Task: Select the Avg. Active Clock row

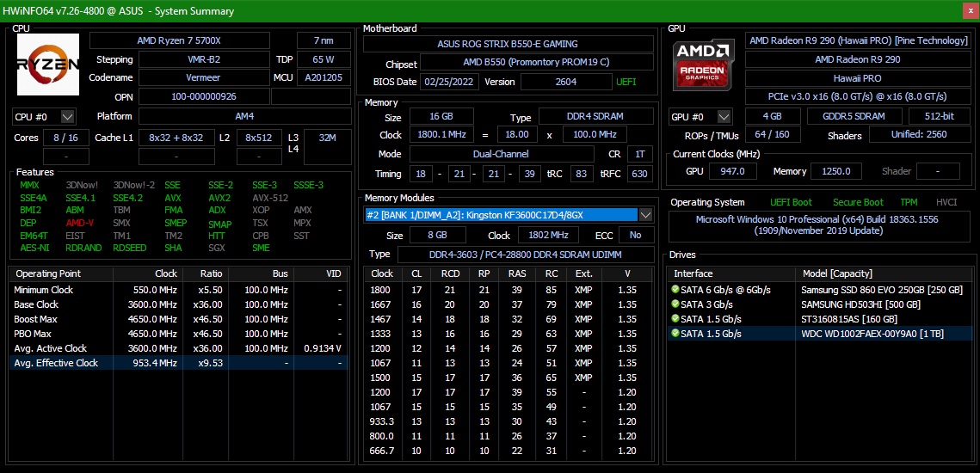Action: 178,348
